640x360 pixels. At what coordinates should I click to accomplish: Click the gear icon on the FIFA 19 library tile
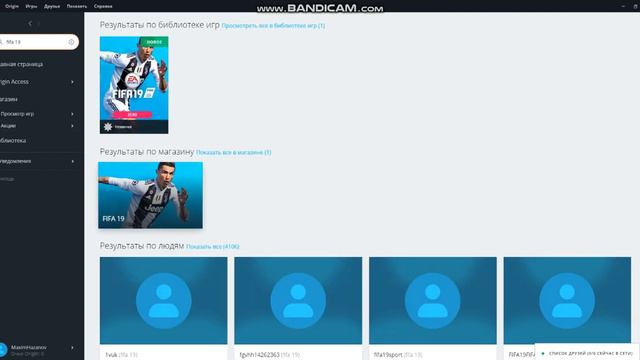point(108,127)
